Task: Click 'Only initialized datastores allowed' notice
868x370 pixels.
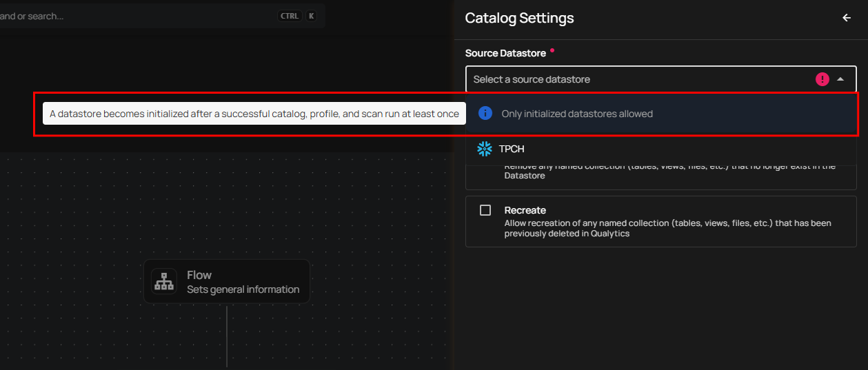Action: [x=576, y=114]
